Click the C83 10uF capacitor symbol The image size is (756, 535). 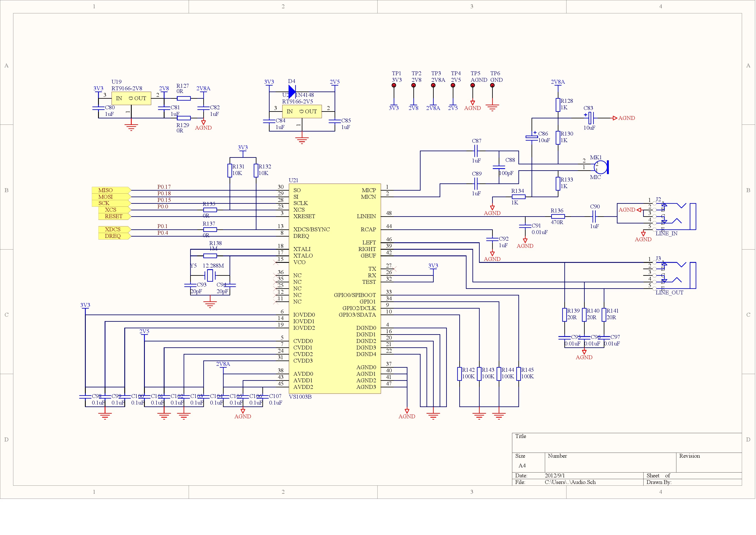[x=591, y=118]
